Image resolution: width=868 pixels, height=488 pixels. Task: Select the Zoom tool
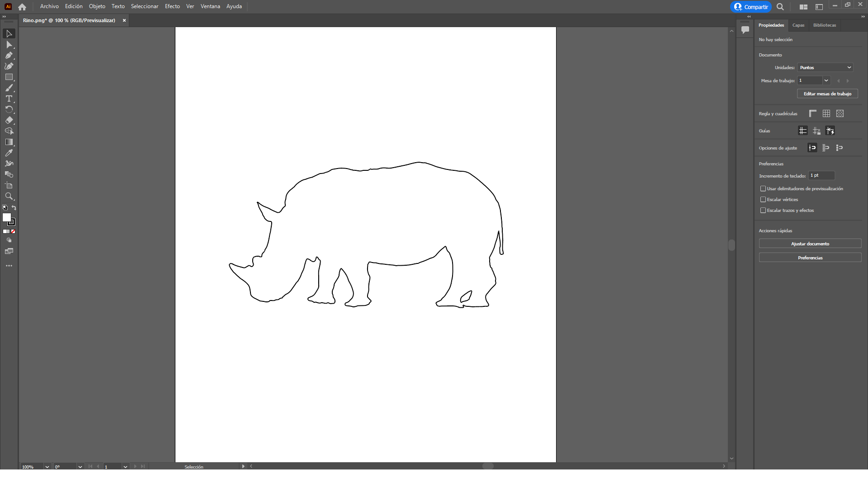(x=9, y=197)
